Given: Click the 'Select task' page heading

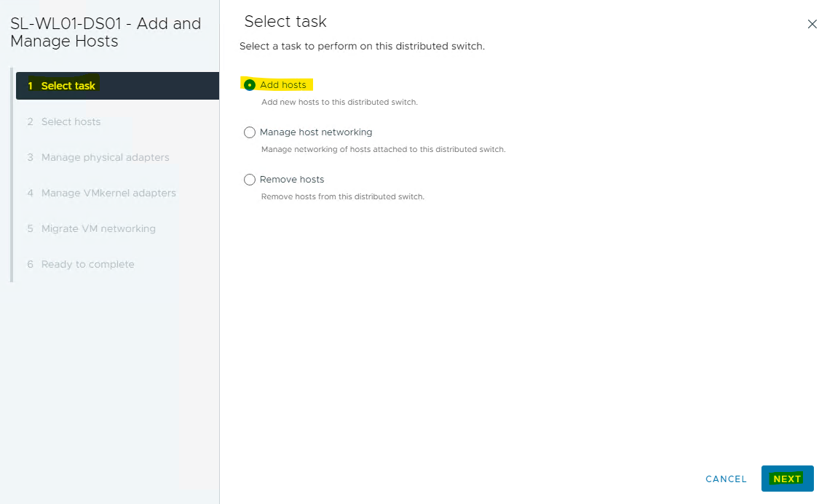Looking at the screenshot, I should (x=285, y=22).
